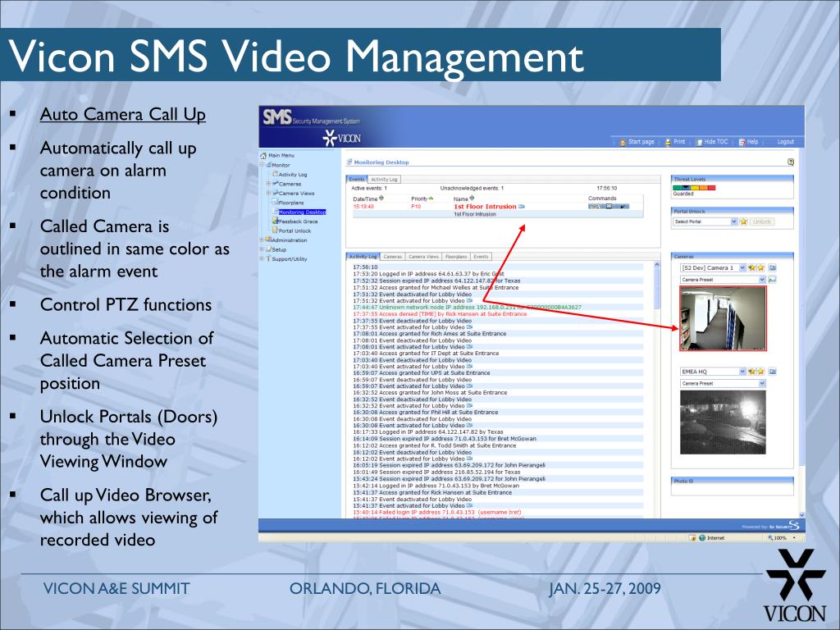Click preset icon beside first Camera Preset
The height and width of the screenshot is (630, 840).
pyautogui.click(x=772, y=280)
